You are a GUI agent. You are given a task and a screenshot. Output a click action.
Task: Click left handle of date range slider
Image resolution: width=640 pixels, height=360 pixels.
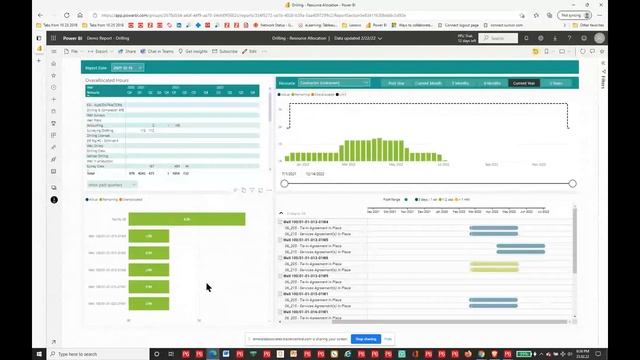pyautogui.click(x=284, y=184)
